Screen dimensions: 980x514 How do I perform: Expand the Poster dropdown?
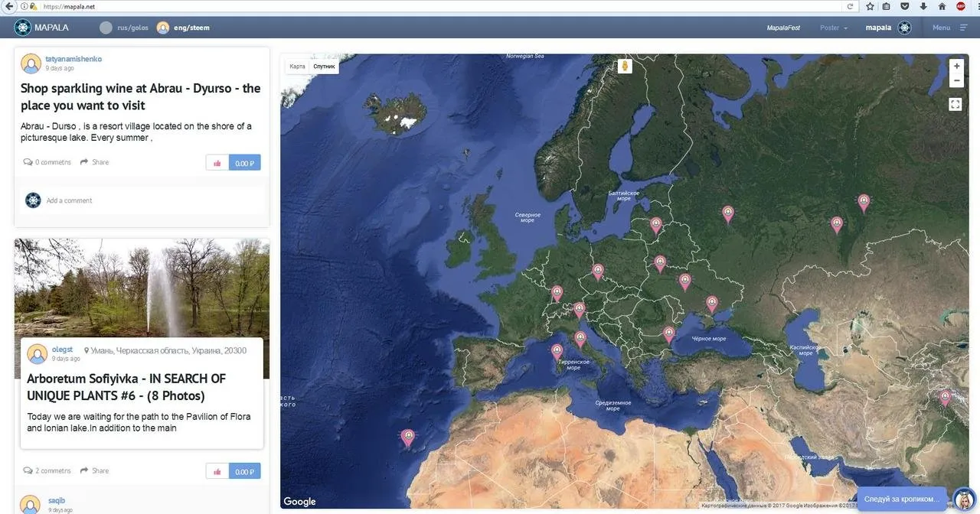[x=834, y=28]
